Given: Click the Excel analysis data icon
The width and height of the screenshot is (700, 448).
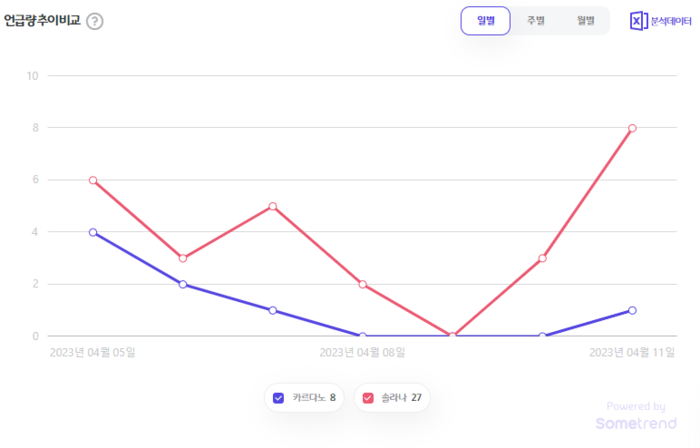Looking at the screenshot, I should click(638, 21).
